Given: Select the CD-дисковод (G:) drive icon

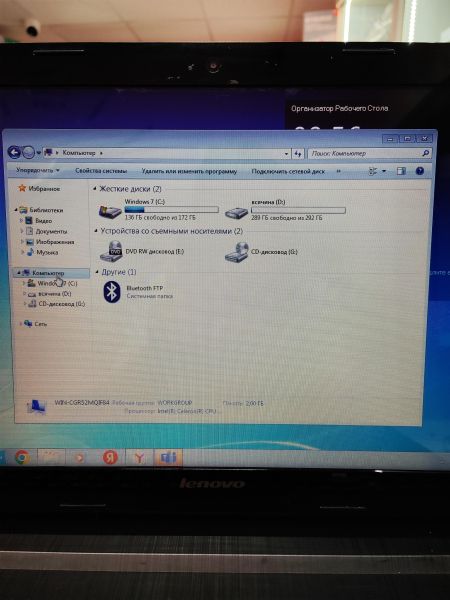Looking at the screenshot, I should pyautogui.click(x=236, y=252).
